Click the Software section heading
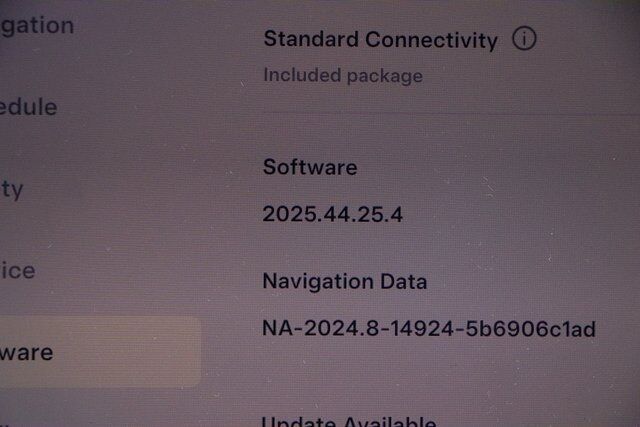This screenshot has height=427, width=640. pyautogui.click(x=310, y=167)
